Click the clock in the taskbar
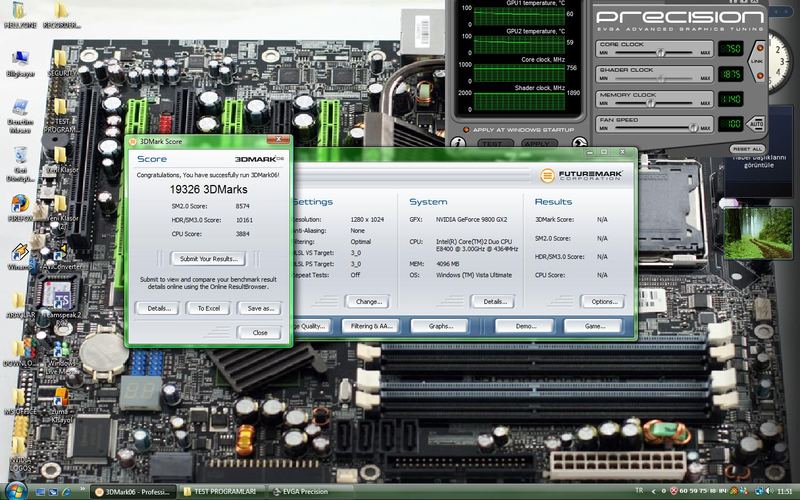The width and height of the screenshot is (800, 500). [x=784, y=491]
